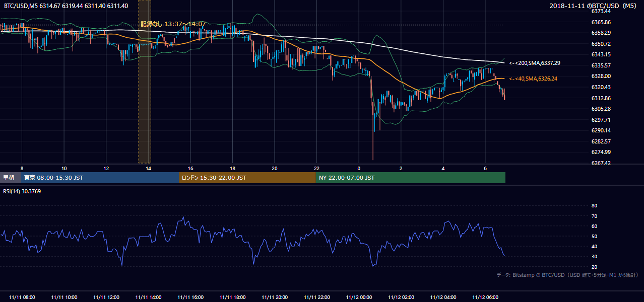Click the 6358.29 price axis value
The width and height of the screenshot is (644, 302).
(601, 33)
